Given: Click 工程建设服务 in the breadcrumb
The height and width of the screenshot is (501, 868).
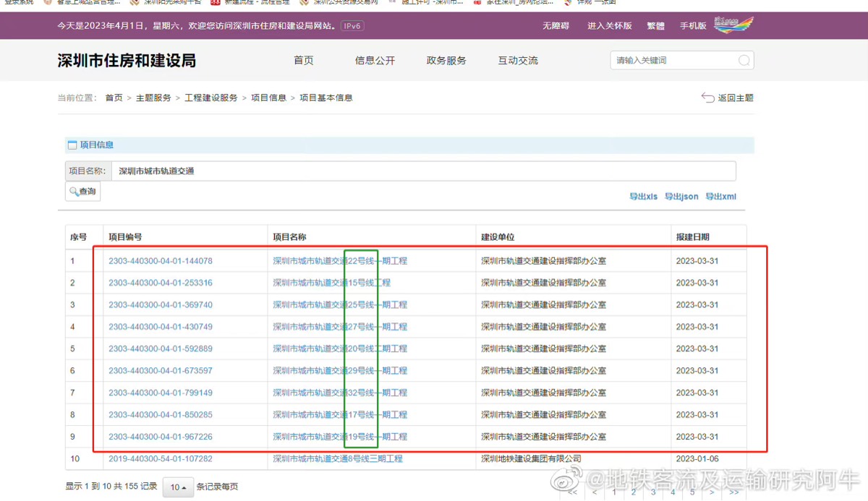Looking at the screenshot, I should click(x=211, y=98).
